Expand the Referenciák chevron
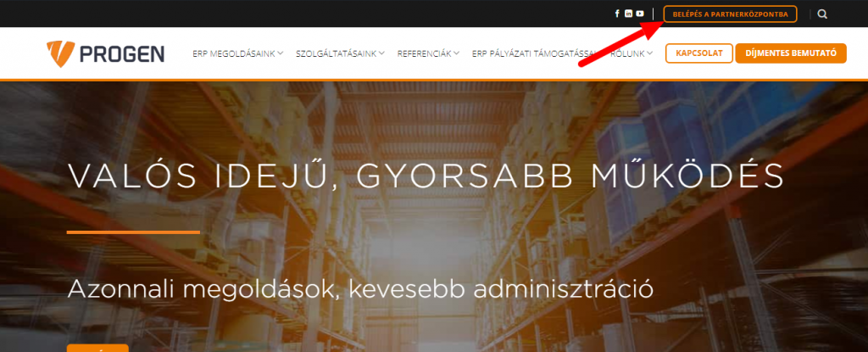Image resolution: width=868 pixels, height=352 pixels. (456, 53)
